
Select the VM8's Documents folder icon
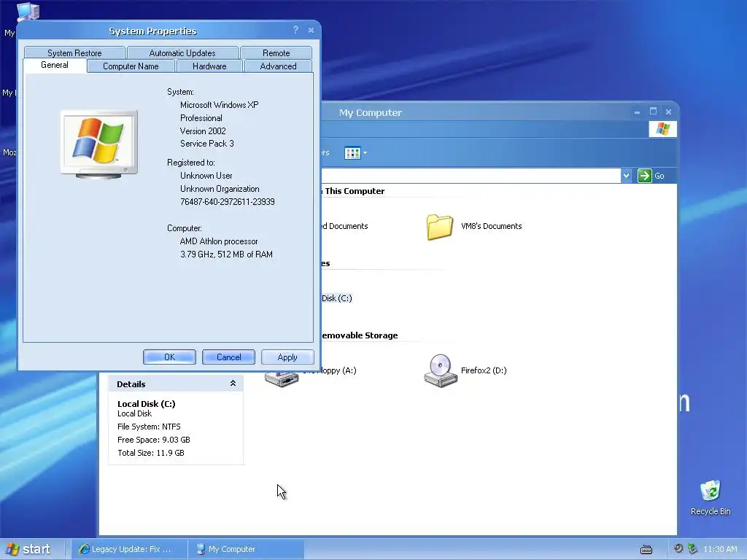[439, 227]
